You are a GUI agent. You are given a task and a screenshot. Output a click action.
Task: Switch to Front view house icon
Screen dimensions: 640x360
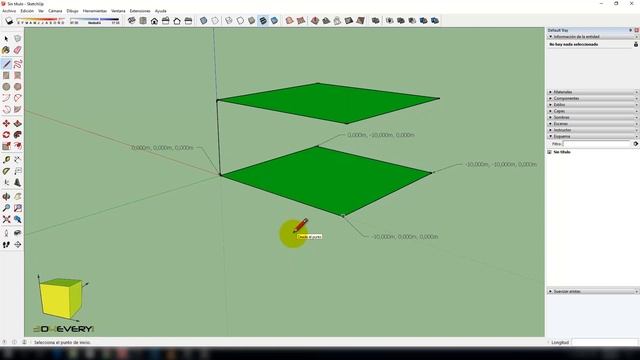pos(154,21)
